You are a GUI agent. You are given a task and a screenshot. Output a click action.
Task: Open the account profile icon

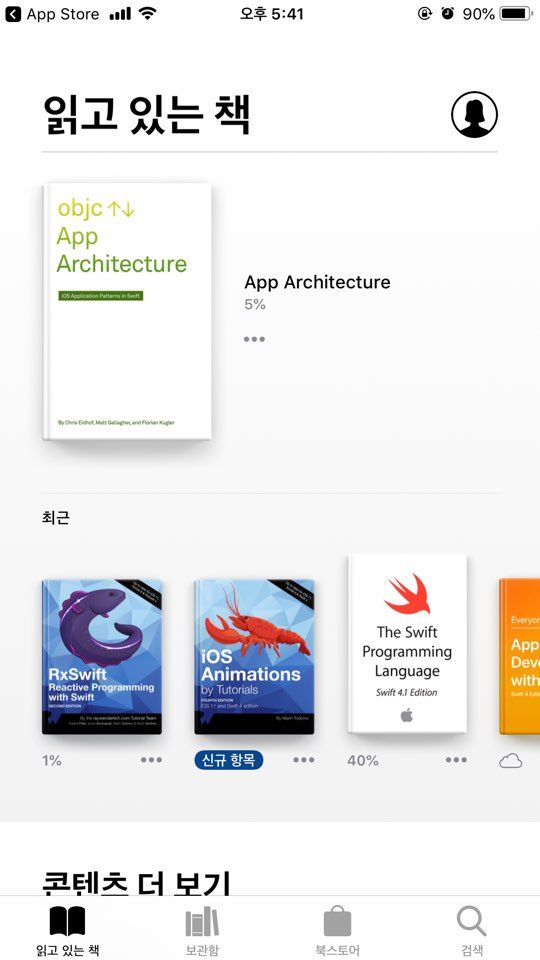(474, 114)
